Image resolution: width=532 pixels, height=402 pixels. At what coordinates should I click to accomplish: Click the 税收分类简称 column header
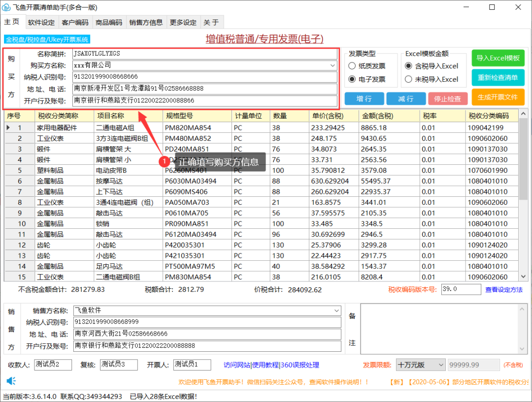[x=64, y=116]
